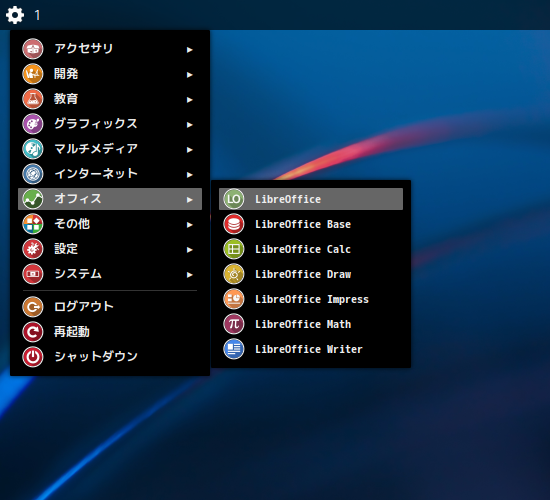550x500 pixels.
Task: Click the インターネット globe icon
Action: tap(33, 174)
